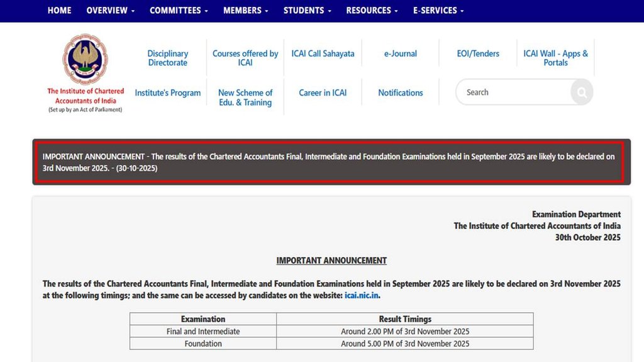Open ICAI Wall - Apps & Portals
644x362 pixels.
tap(555, 58)
